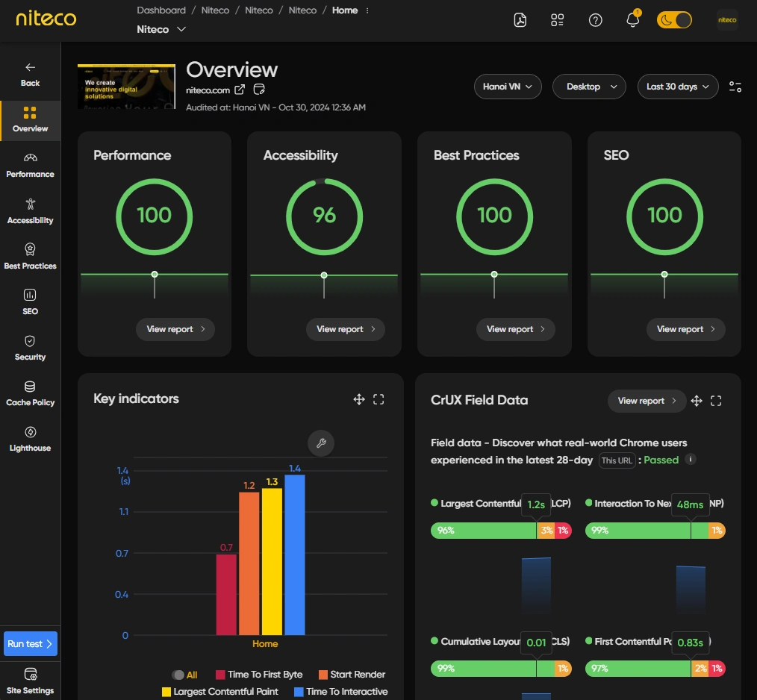Export report as PDF icon
The height and width of the screenshot is (700, 757).
click(520, 20)
